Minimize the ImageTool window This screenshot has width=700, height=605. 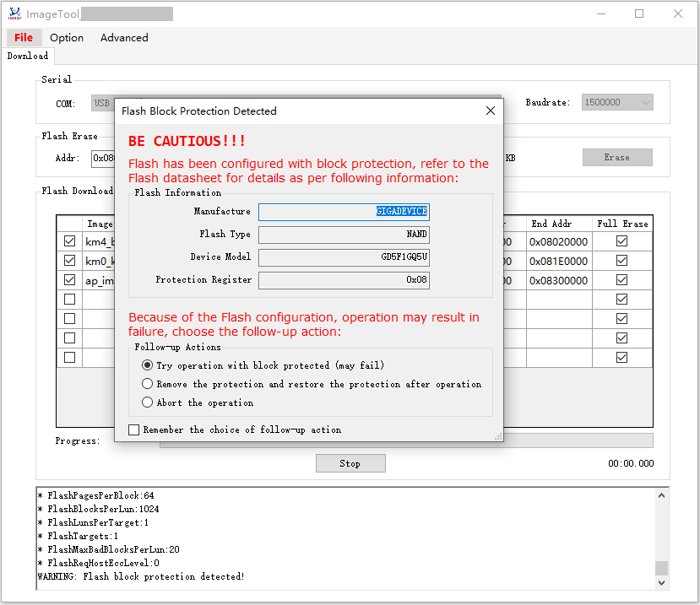click(x=600, y=14)
